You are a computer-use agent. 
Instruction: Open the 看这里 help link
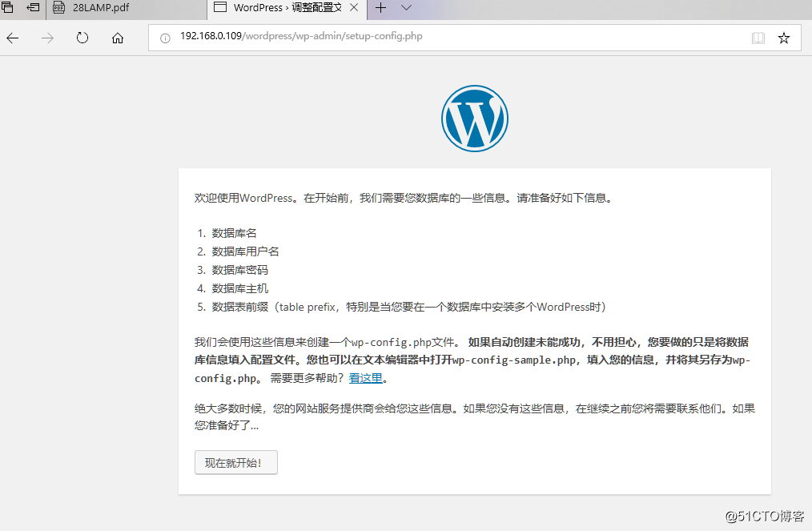coord(366,378)
